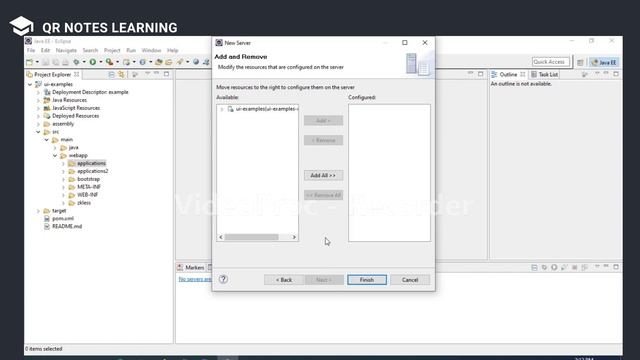Click the blue web browser globe icon

click(x=196, y=62)
